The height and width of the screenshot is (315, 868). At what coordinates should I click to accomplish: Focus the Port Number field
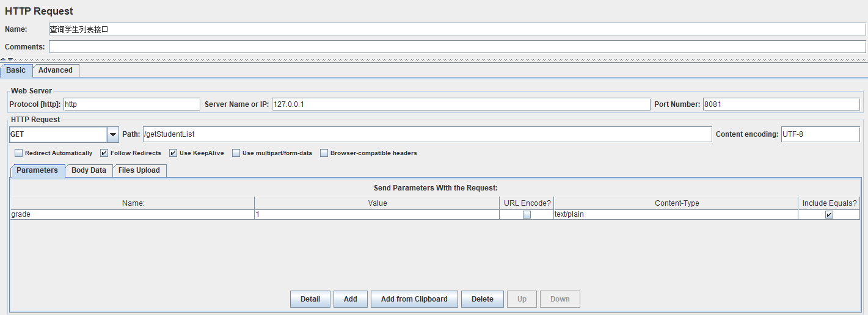coord(781,104)
